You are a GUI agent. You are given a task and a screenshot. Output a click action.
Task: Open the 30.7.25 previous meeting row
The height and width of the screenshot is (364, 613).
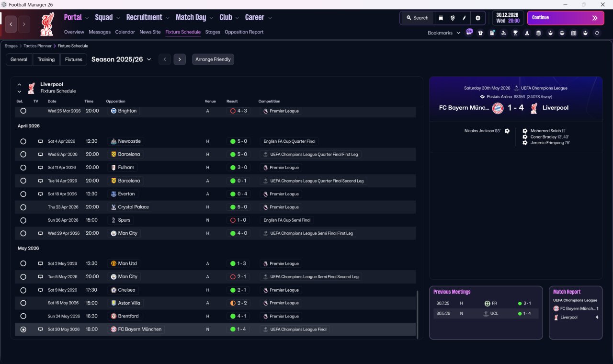[x=486, y=303]
